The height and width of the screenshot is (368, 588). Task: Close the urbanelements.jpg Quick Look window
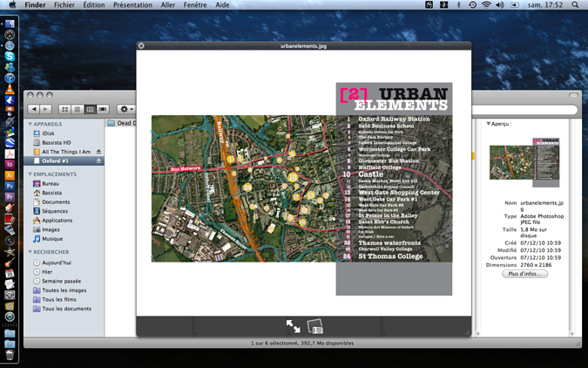click(141, 46)
